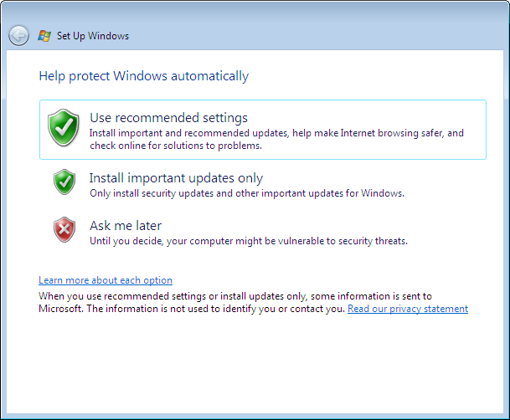The image size is (510, 420).
Task: Click the Only install security updates description
Action: pos(247,193)
